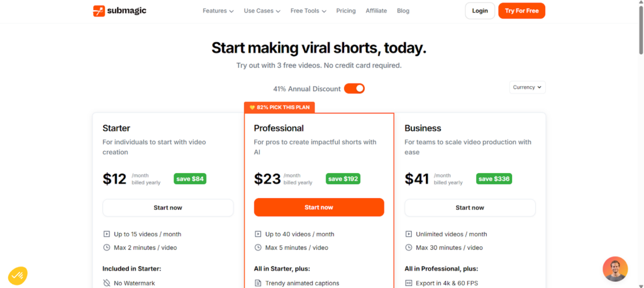
Task: Toggle the 41% Annual Discount switch
Action: [x=354, y=88]
